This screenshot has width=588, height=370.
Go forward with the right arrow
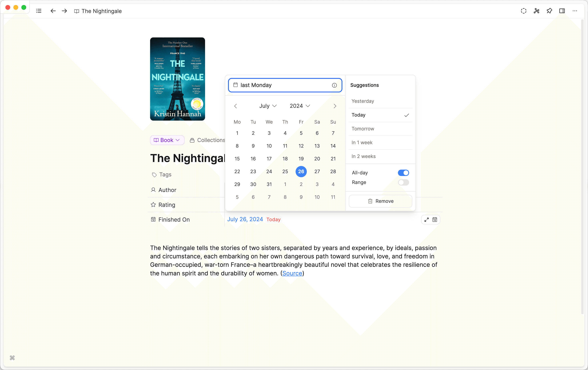click(x=65, y=11)
